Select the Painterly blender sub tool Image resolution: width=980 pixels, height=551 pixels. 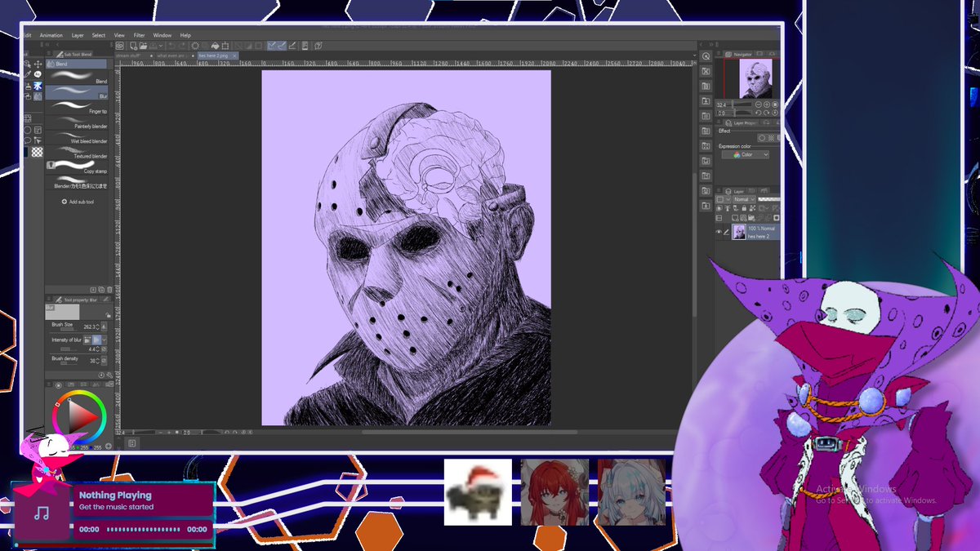pos(77,122)
